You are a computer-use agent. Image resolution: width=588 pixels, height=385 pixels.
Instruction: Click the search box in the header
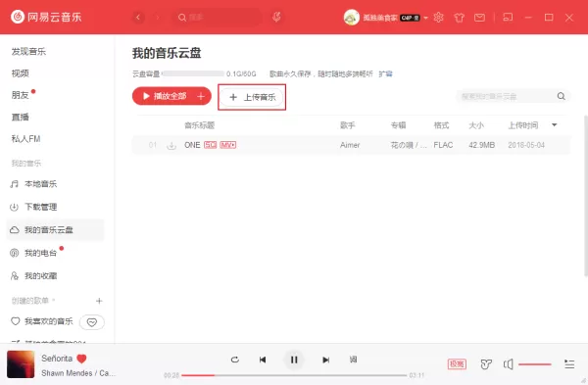coord(218,18)
